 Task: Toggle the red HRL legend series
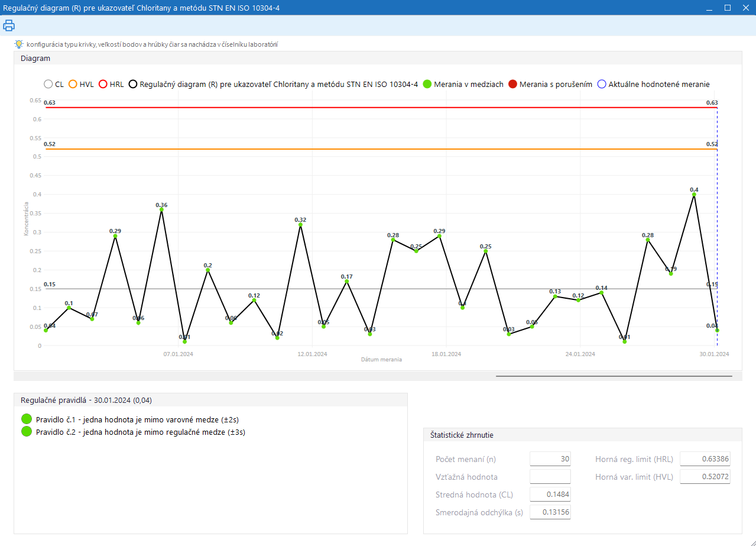[103, 85]
